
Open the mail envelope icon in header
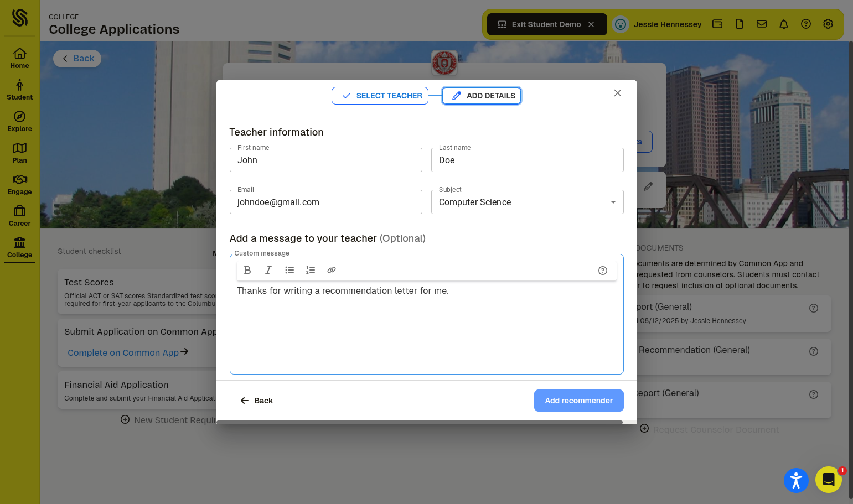point(762,24)
